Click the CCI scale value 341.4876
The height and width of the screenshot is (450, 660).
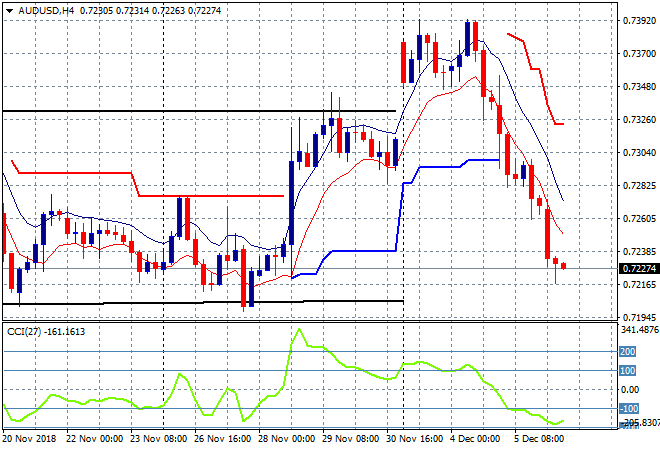(640, 330)
